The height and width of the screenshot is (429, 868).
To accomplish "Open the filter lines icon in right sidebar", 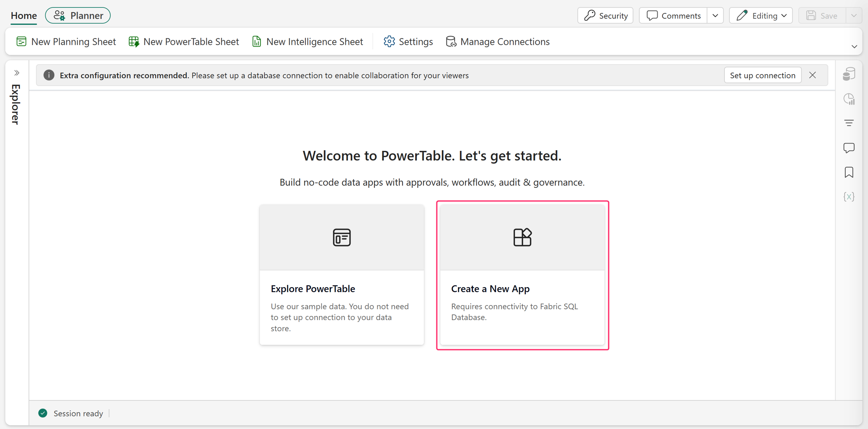I will 849,123.
